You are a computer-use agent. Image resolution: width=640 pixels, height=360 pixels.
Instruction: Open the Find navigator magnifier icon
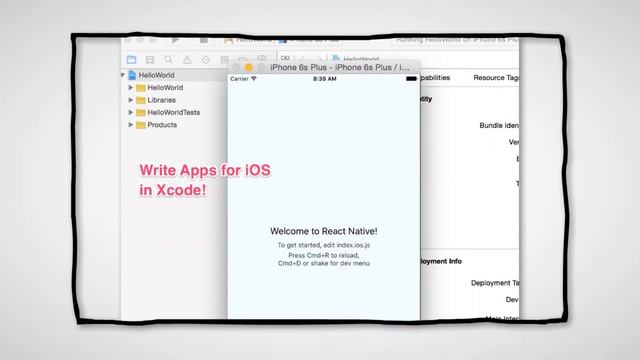tap(169, 60)
